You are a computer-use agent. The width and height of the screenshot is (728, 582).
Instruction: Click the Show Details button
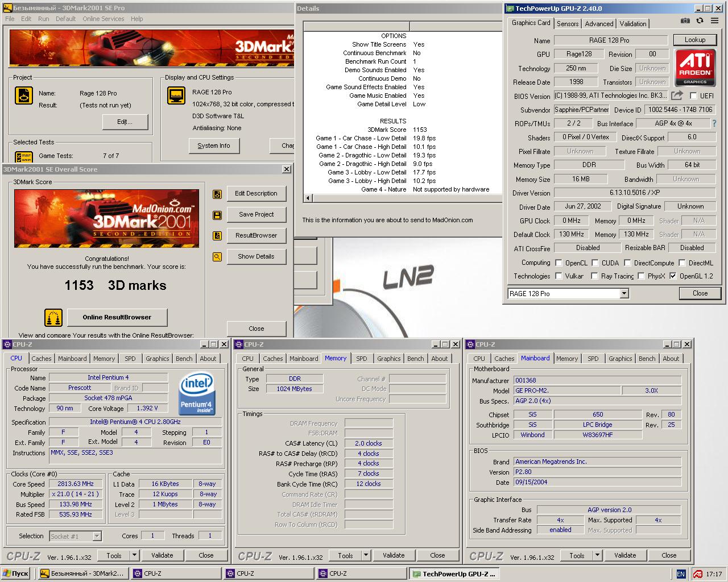click(x=256, y=257)
